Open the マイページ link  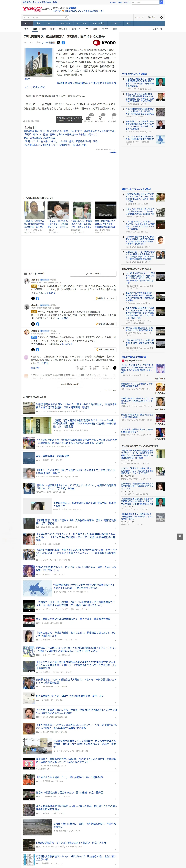point(139,17)
